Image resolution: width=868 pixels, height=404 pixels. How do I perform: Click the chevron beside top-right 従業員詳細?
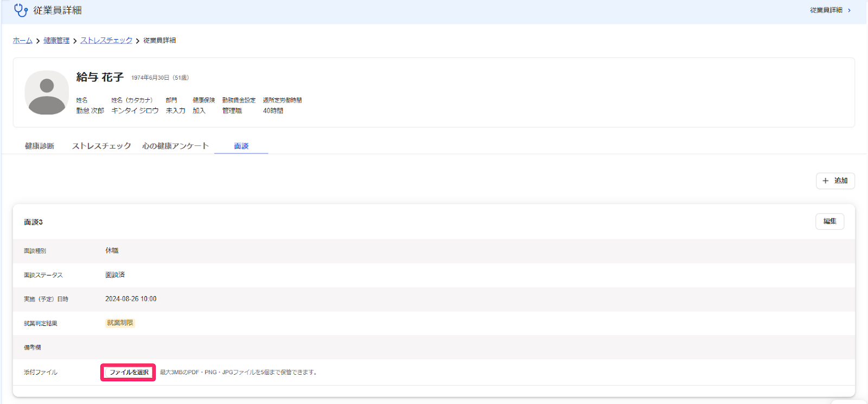849,10
